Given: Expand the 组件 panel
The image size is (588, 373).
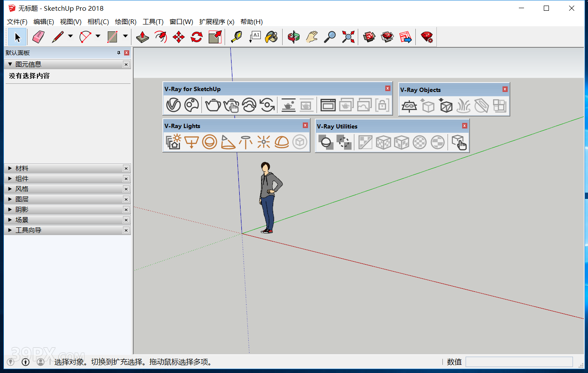Looking at the screenshot, I should tap(10, 179).
